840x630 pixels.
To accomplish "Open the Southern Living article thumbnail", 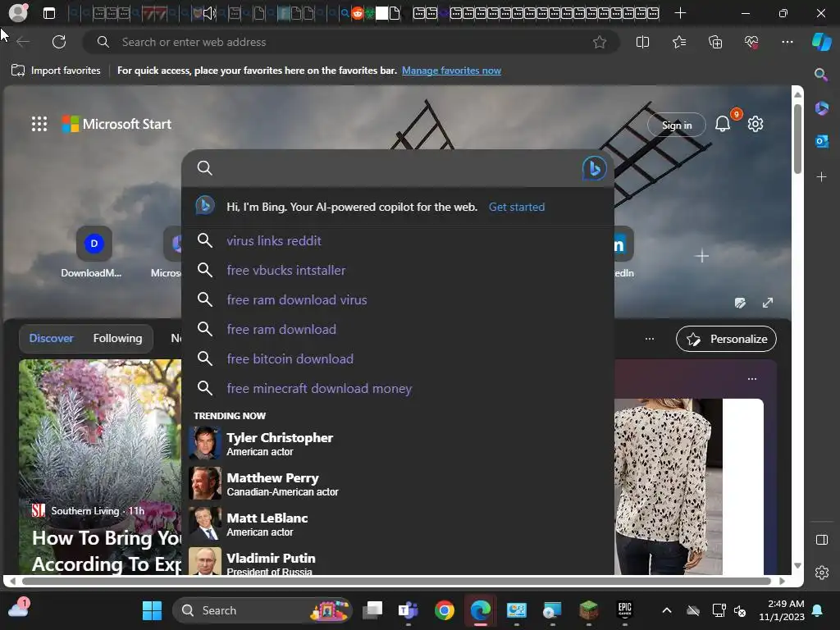I will 100,467.
